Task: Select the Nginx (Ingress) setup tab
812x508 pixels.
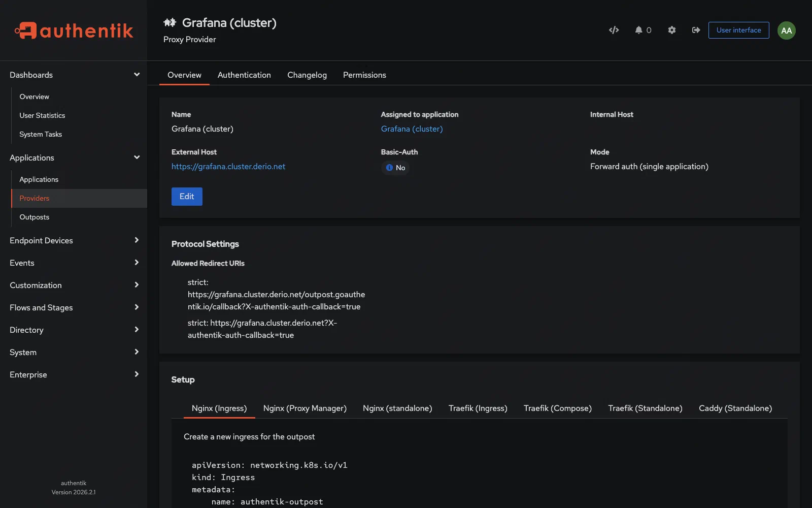Action: (x=219, y=408)
